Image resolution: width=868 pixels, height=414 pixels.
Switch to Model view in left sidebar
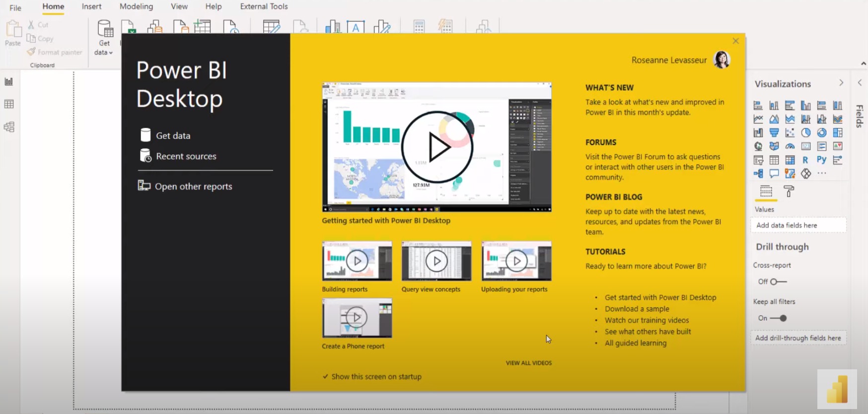[x=9, y=127]
